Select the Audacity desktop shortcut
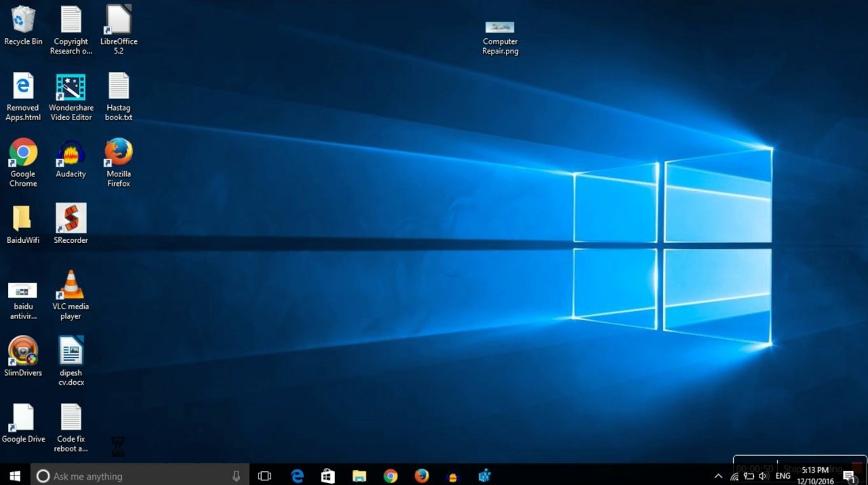 71,153
